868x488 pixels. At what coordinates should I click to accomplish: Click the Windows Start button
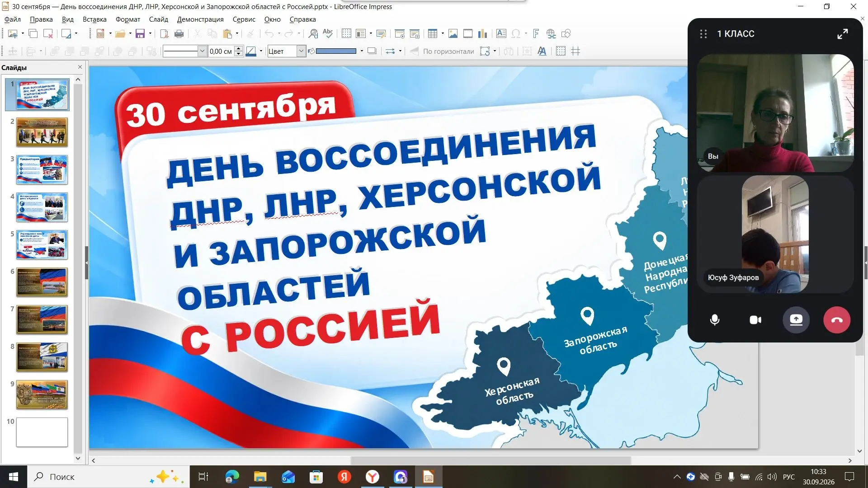click(14, 477)
